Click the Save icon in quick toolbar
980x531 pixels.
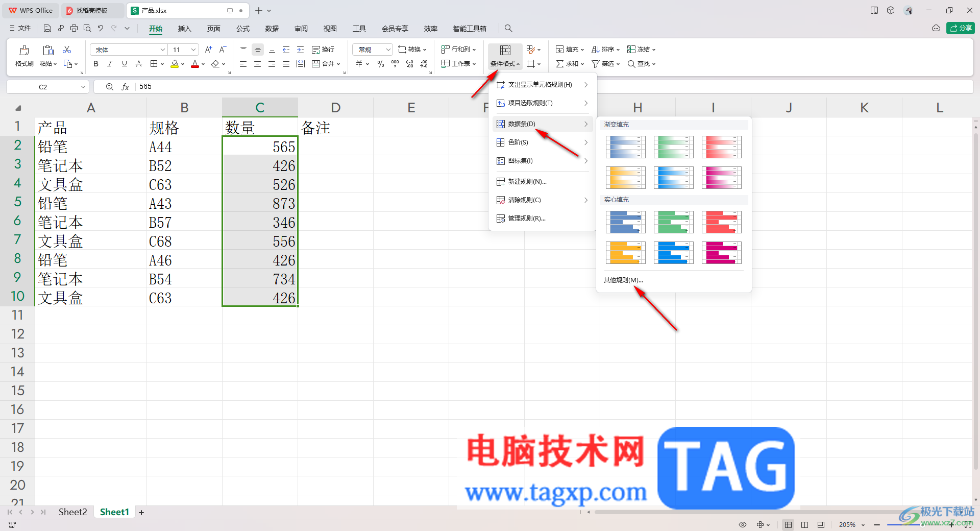click(x=47, y=29)
